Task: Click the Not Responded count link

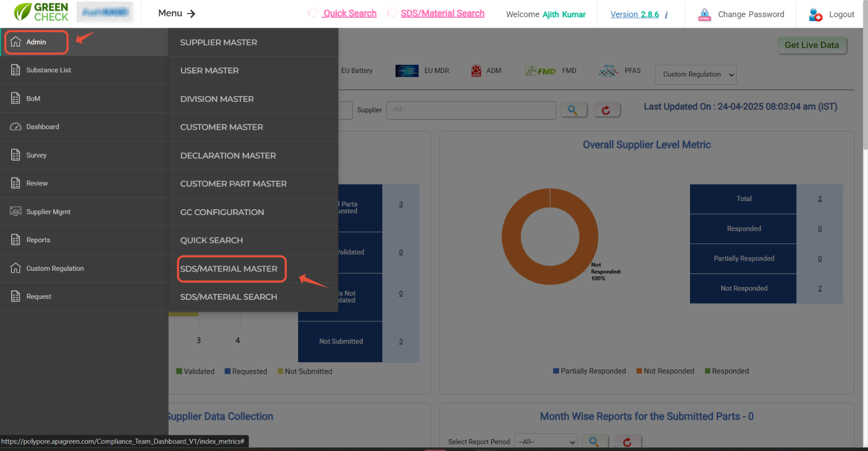Action: [x=820, y=289]
